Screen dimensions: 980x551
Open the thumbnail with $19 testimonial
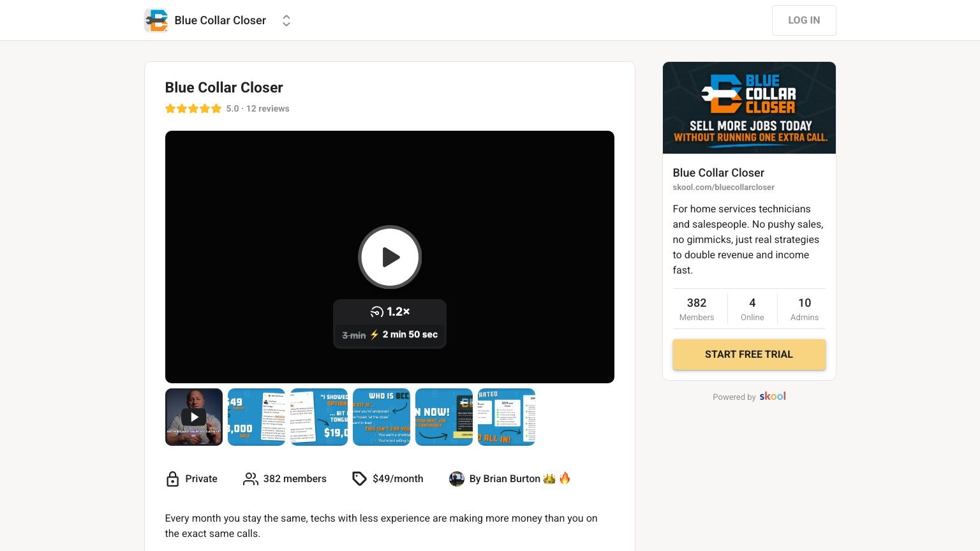point(319,417)
